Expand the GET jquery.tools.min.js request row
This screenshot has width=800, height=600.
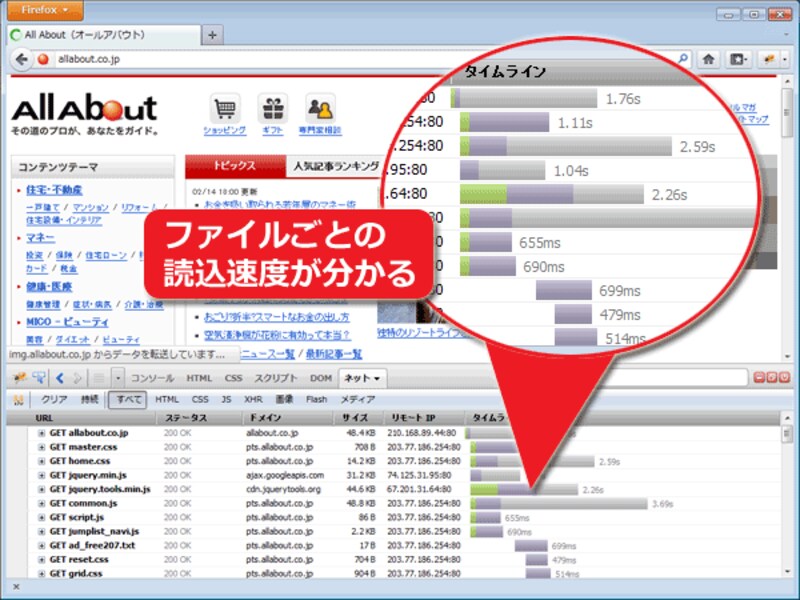coord(41,489)
